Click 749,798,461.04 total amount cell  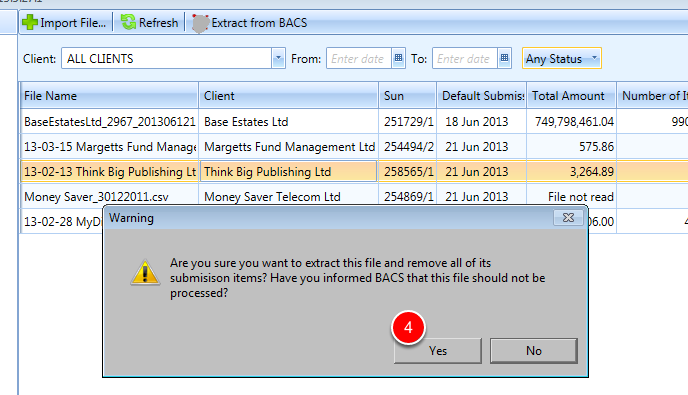(572, 122)
